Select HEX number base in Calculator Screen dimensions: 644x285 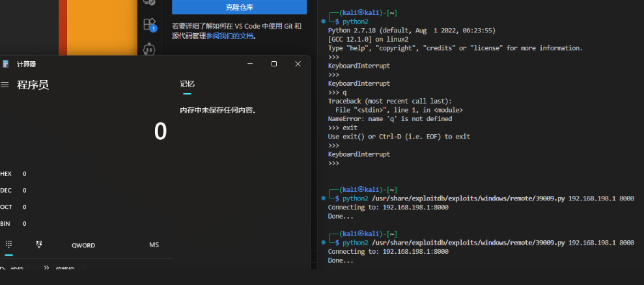[13, 174]
